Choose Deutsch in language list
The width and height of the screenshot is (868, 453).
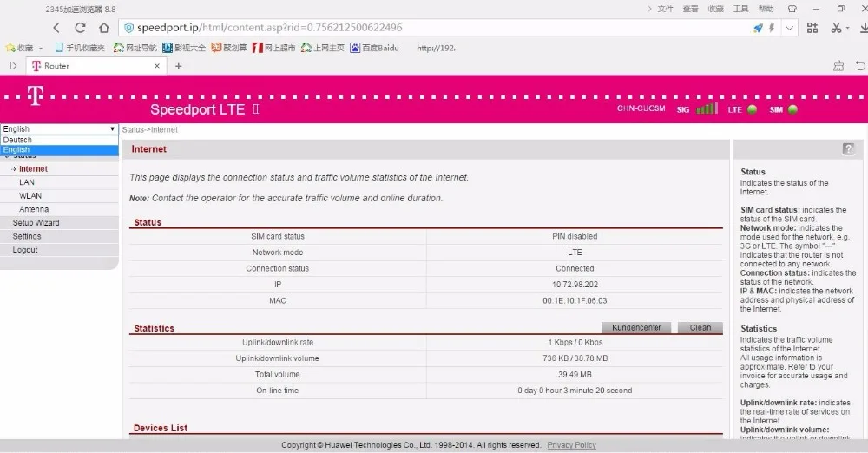coord(59,140)
